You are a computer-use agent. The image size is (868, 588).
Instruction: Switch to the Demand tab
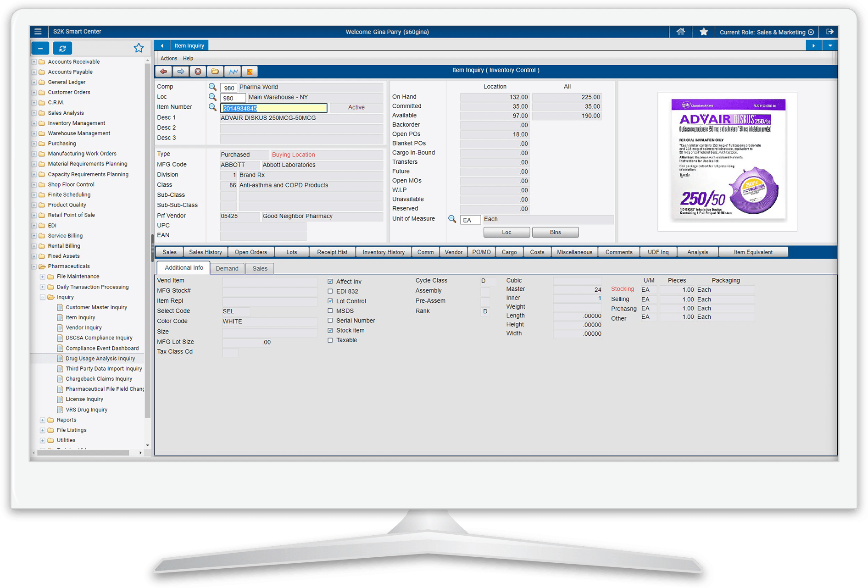(x=227, y=268)
